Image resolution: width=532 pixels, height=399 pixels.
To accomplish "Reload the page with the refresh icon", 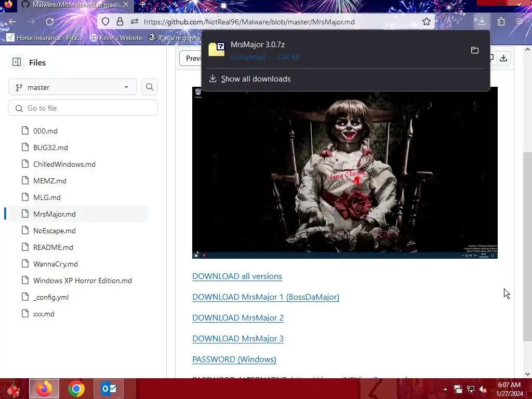I will coord(50,22).
